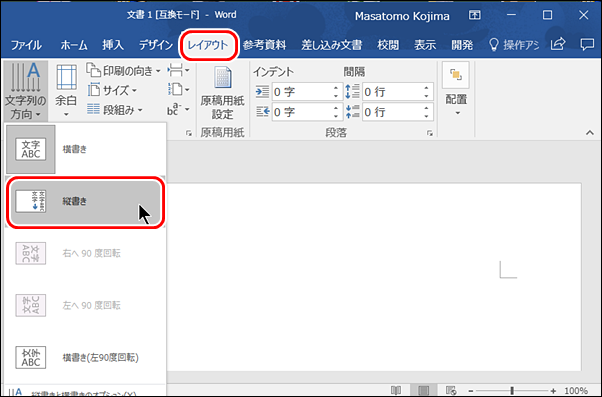Screen dimensions: 602x397
Task: Switch to the レイアウト tab
Action: (208, 45)
